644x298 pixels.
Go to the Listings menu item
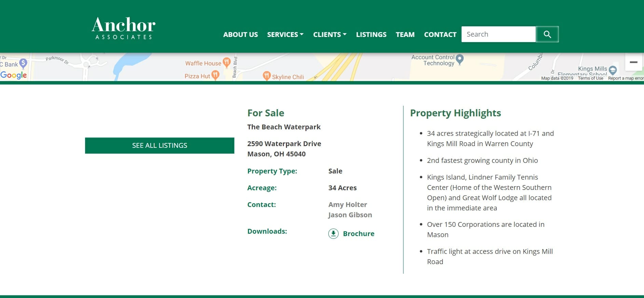[x=371, y=35]
